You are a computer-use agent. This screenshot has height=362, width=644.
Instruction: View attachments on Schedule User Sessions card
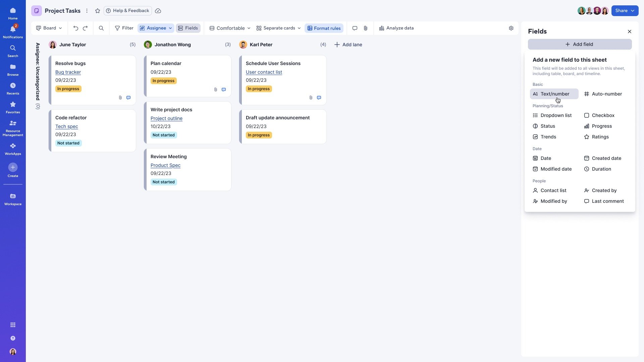coord(311,98)
